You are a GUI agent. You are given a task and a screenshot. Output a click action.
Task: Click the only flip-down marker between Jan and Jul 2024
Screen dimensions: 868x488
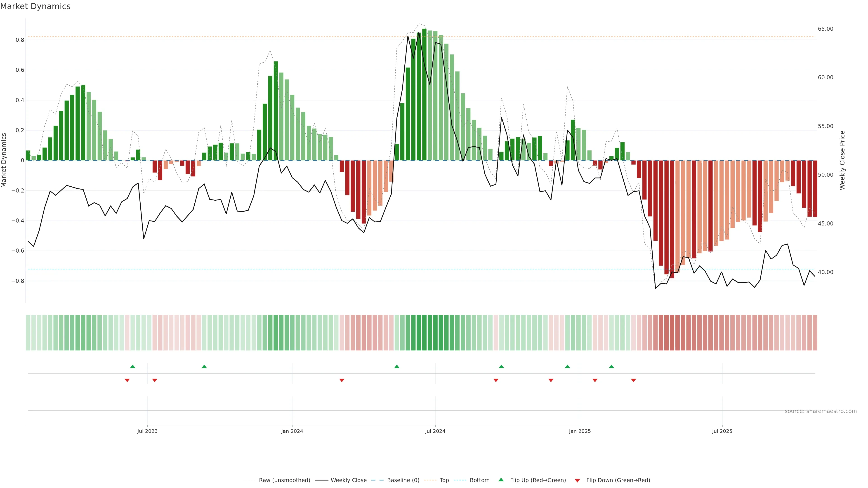pyautogui.click(x=342, y=380)
